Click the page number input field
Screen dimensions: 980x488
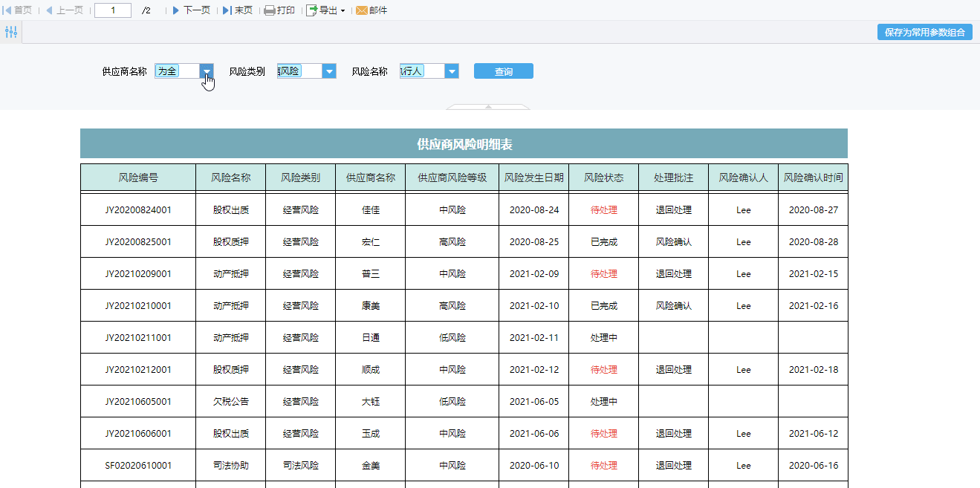113,10
